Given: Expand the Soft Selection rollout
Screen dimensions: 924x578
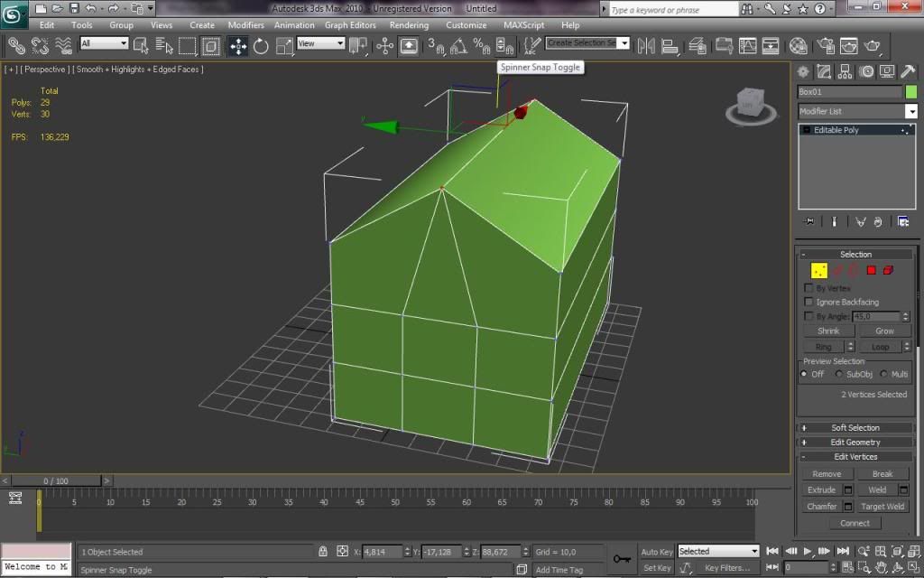Looking at the screenshot, I should tap(855, 428).
